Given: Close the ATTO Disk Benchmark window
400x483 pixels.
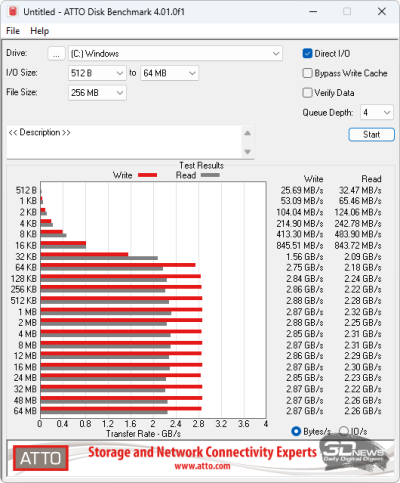Looking at the screenshot, I should pyautogui.click(x=382, y=12).
